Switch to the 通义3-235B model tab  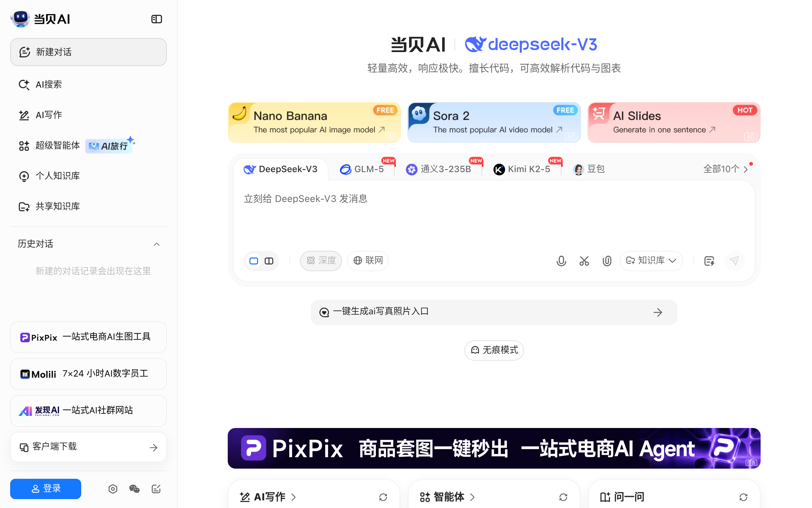438,169
